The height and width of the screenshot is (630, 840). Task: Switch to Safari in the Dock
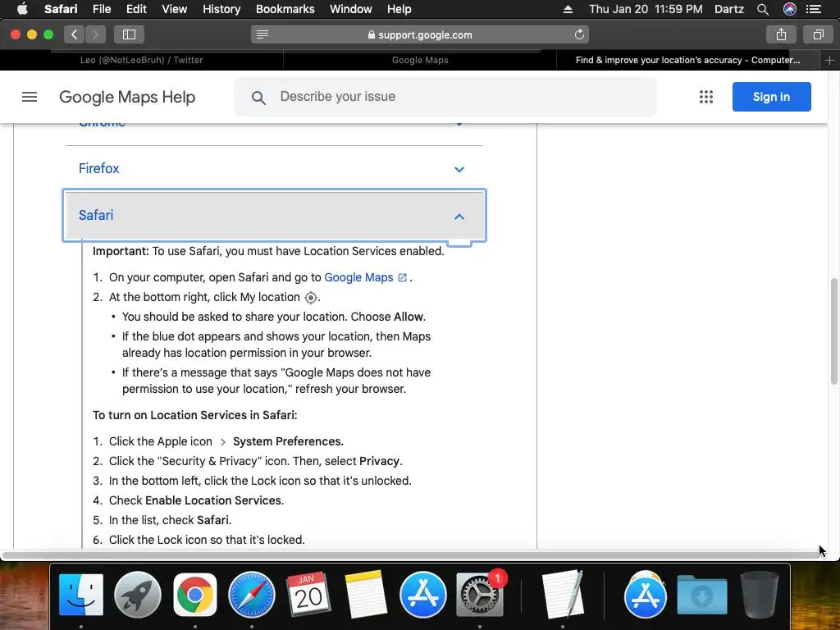[x=252, y=595]
